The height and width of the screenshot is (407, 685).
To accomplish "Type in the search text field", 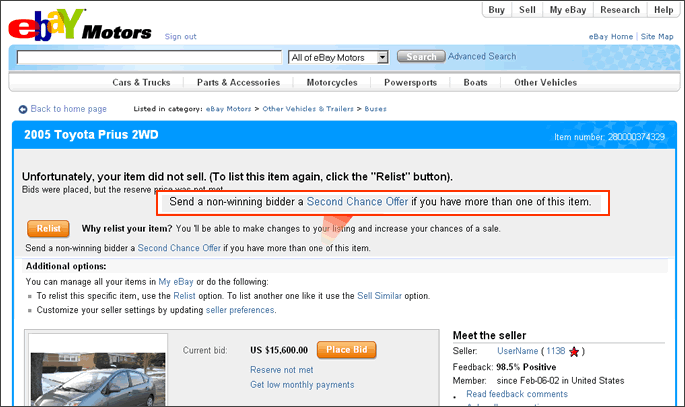I will tap(150, 58).
